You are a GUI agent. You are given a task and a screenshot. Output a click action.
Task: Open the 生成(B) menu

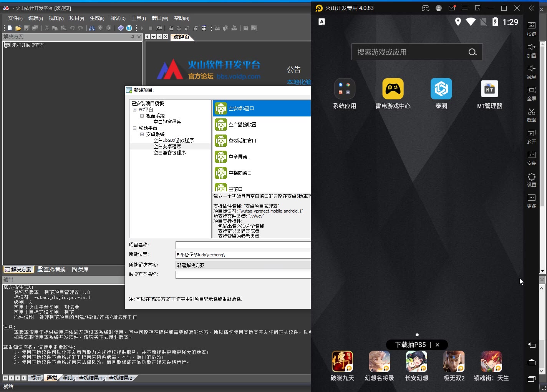[97, 18]
